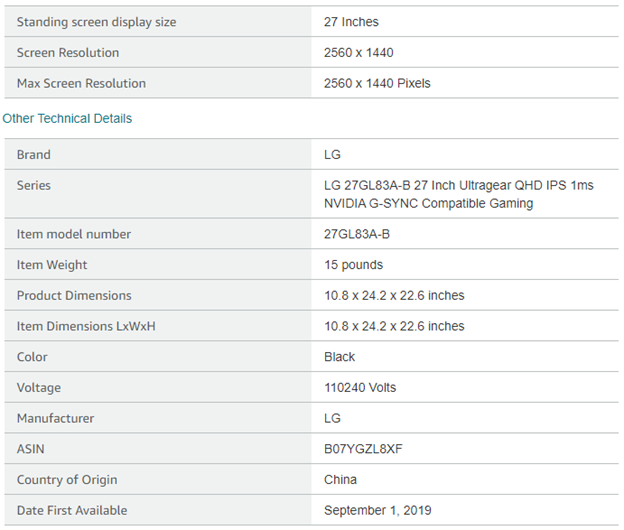Click the Standing screen display size label
This screenshot has height=530, width=624.
coord(96,22)
